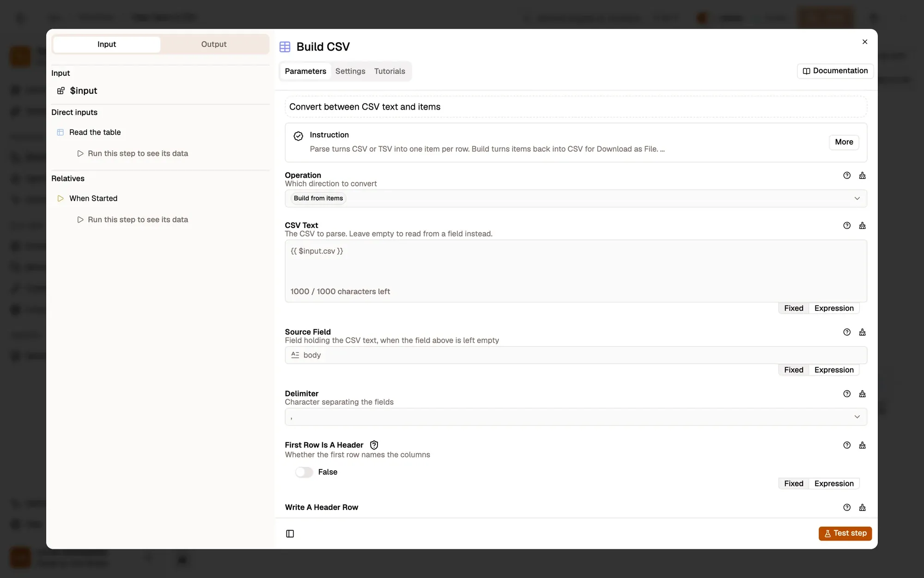Open help for Delimiter
Image resolution: width=924 pixels, height=578 pixels.
(847, 394)
